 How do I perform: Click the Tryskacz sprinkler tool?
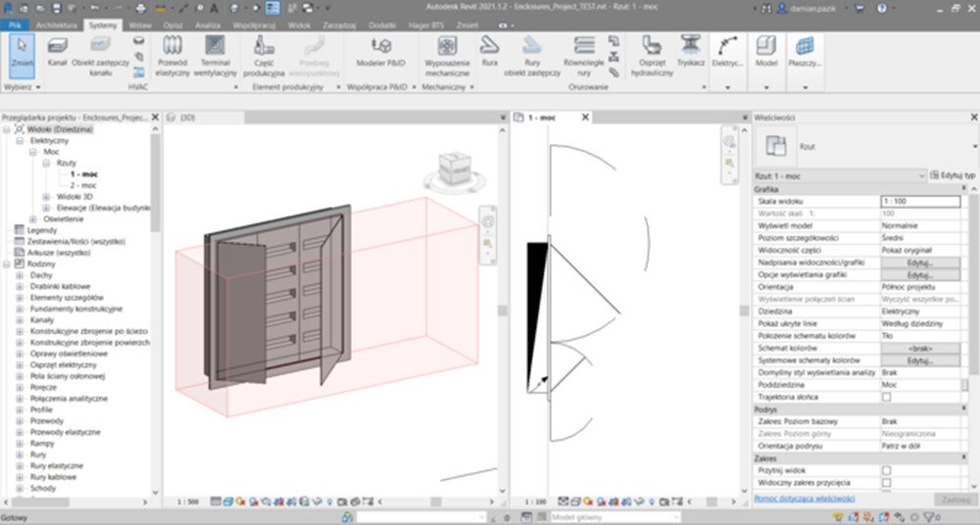691,51
